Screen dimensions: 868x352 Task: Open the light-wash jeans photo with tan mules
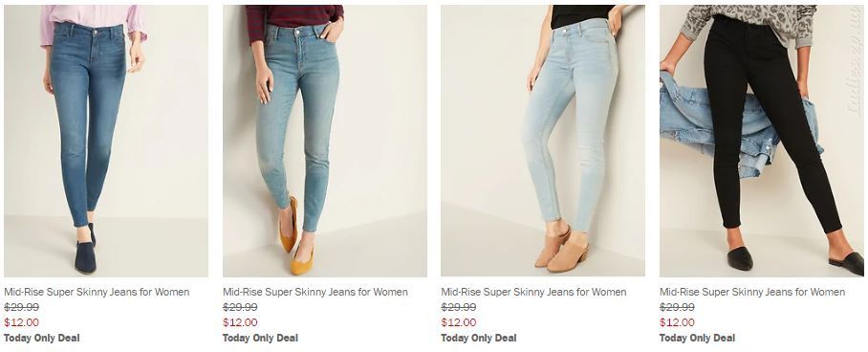tap(543, 141)
